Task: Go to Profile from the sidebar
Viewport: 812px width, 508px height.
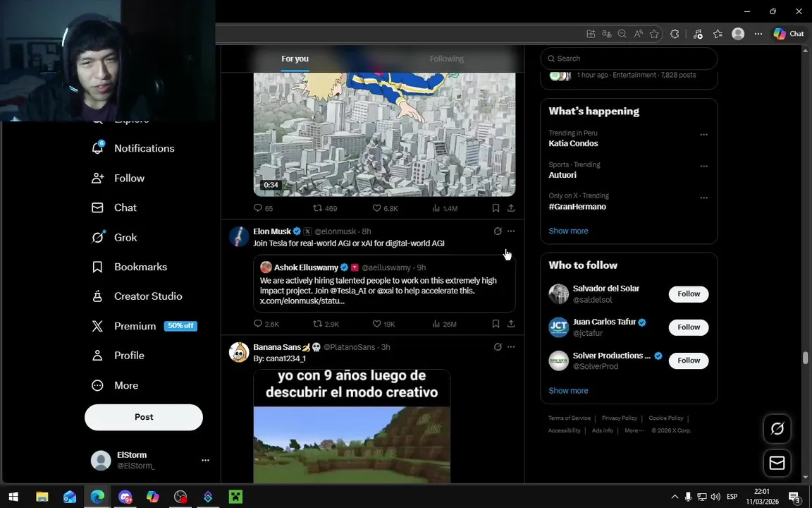Action: 118,356
